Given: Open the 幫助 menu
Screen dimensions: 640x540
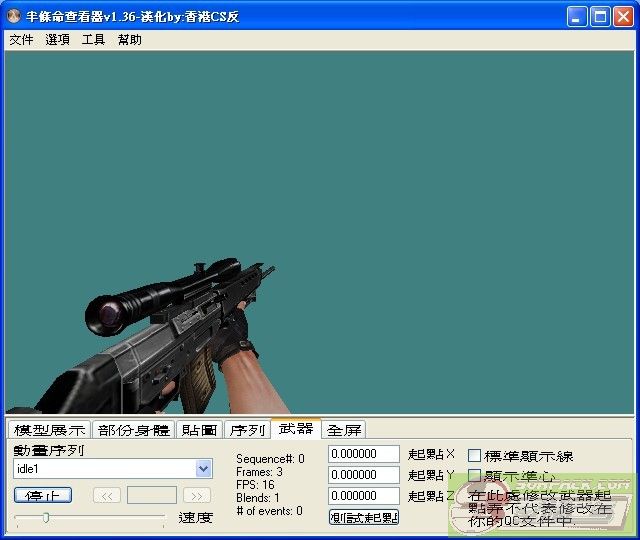Looking at the screenshot, I should click(x=129, y=40).
